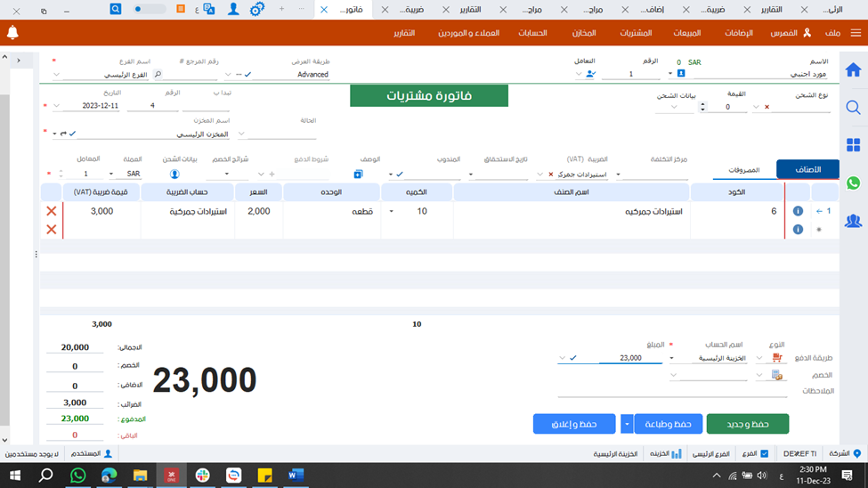The height and width of the screenshot is (488, 868).
Task: Open Microsoft Word from the taskbar
Action: pyautogui.click(x=296, y=476)
